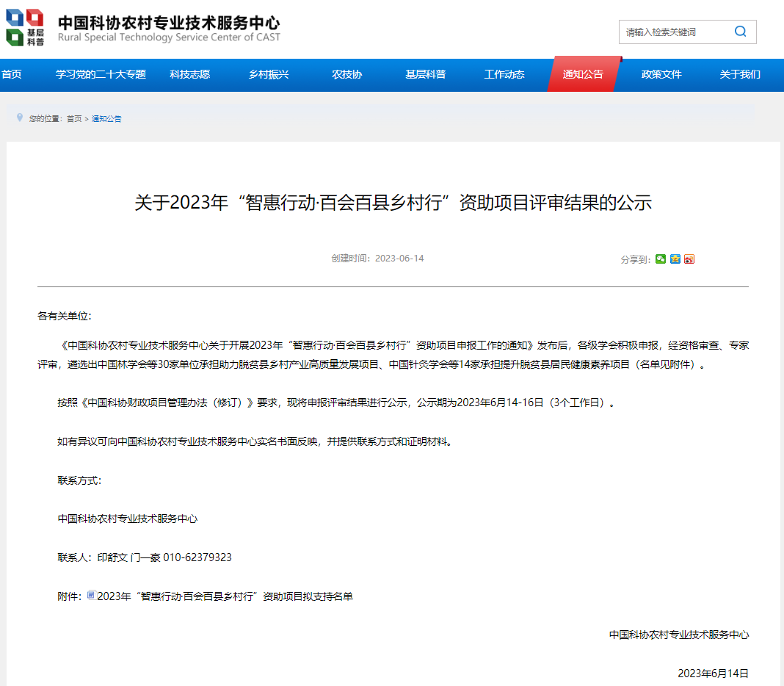Navigate to 基层科普 in the menu bar
Viewport: 784px width, 686px height.
click(426, 74)
